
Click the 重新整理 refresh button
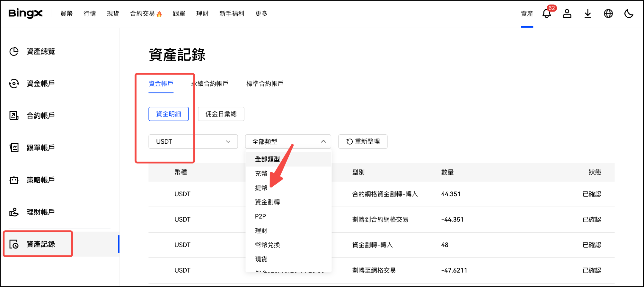click(363, 141)
